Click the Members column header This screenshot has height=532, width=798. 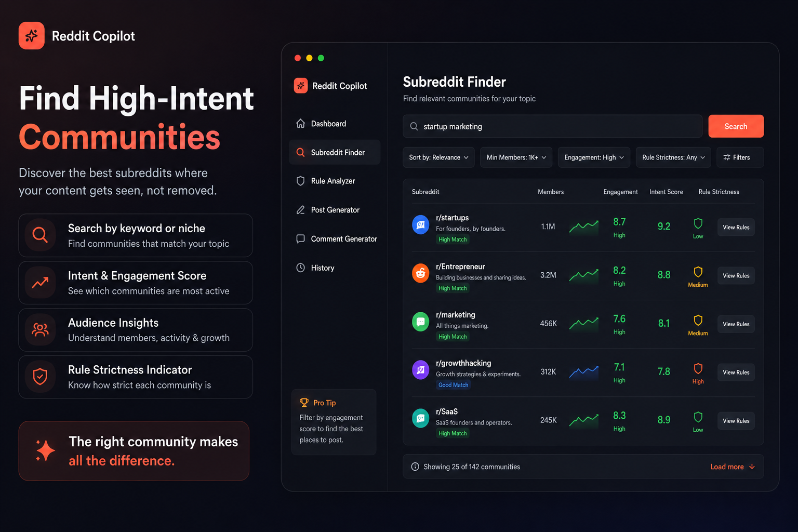coord(551,192)
